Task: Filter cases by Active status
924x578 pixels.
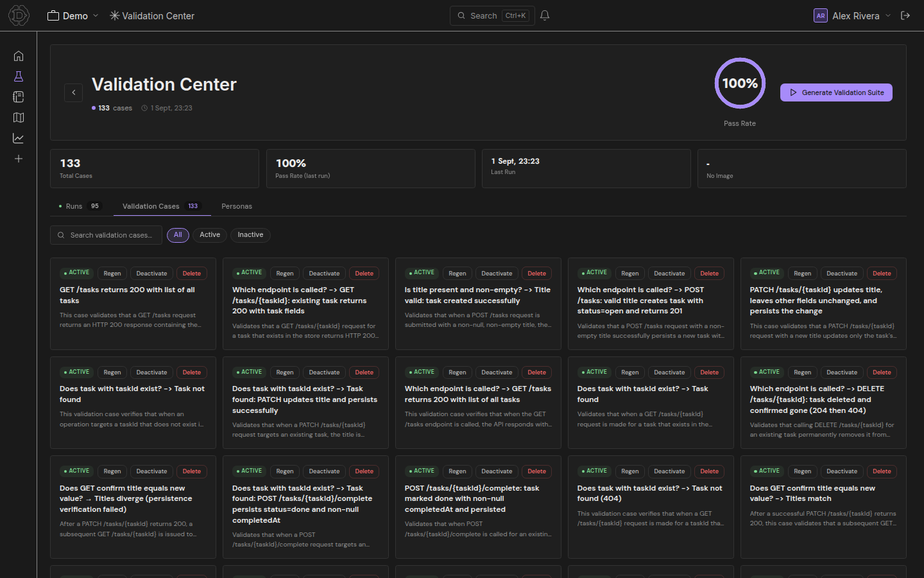Action: (210, 235)
